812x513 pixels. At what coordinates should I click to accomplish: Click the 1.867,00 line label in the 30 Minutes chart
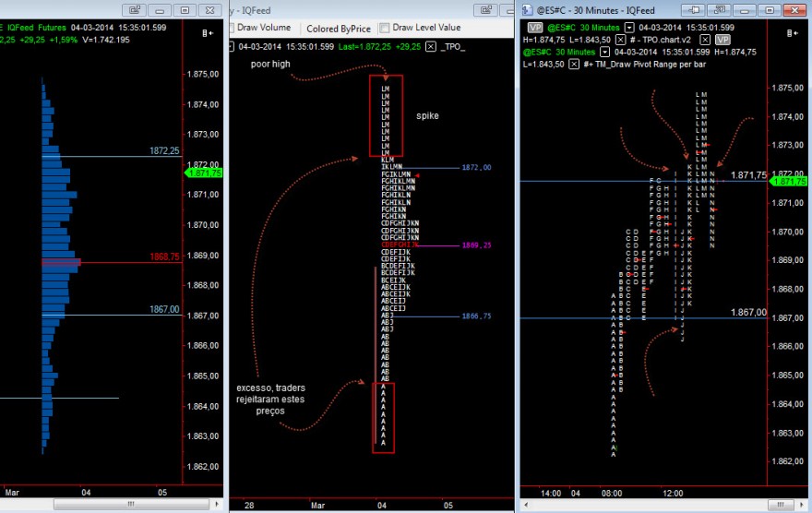pos(748,312)
